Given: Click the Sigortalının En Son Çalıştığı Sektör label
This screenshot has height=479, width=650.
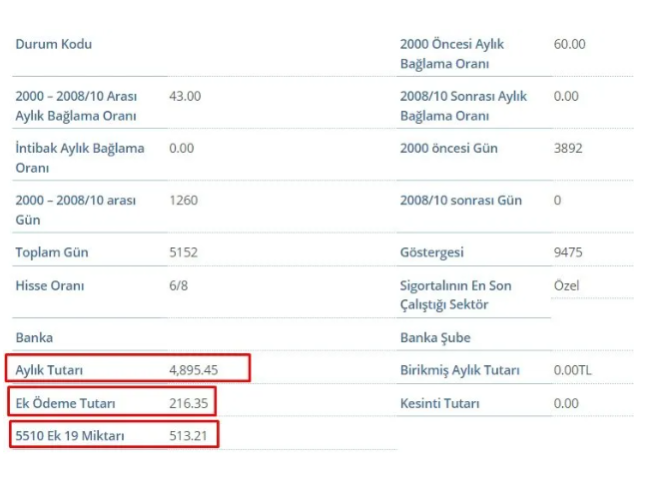Looking at the screenshot, I should [x=455, y=295].
